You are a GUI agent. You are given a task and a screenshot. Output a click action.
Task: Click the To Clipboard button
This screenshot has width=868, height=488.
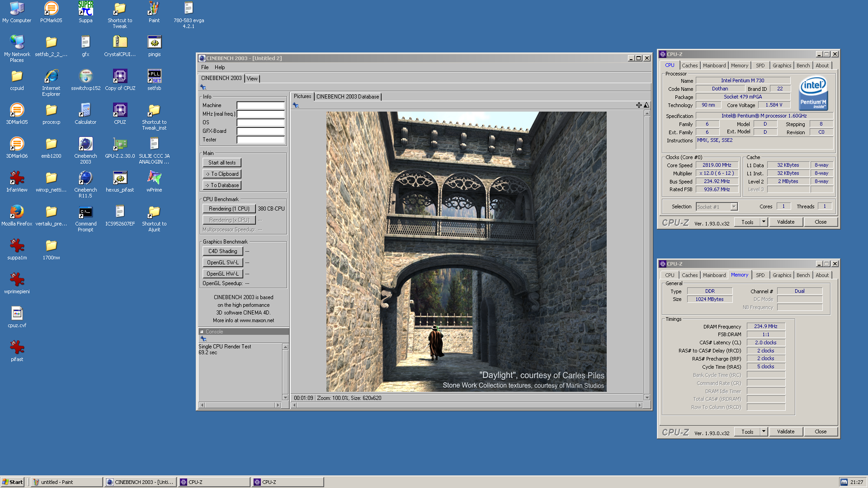(x=222, y=174)
